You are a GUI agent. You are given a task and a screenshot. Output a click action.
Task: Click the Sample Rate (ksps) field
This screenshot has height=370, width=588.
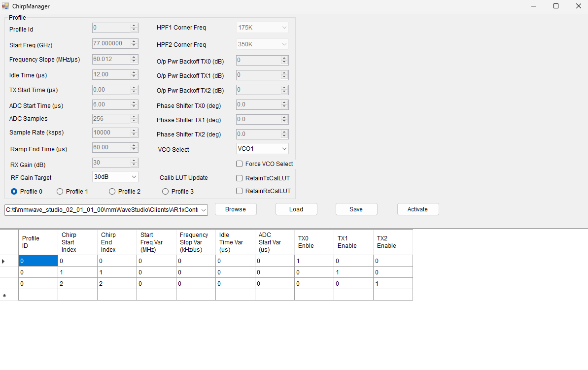click(115, 133)
